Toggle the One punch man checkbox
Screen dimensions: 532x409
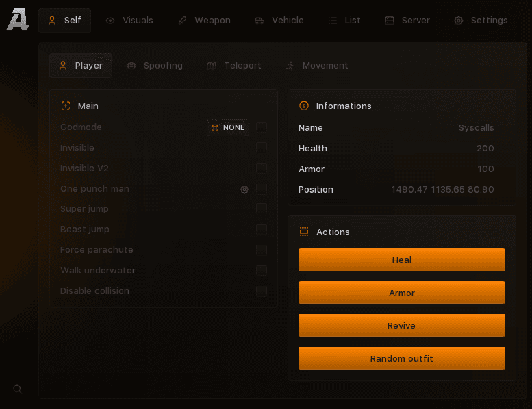coord(262,188)
